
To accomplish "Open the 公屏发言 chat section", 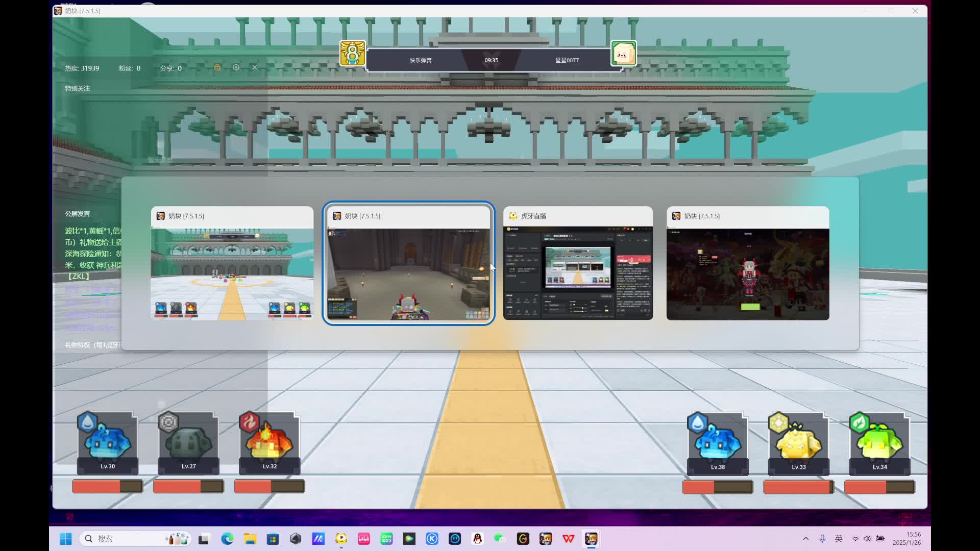I will [x=77, y=214].
